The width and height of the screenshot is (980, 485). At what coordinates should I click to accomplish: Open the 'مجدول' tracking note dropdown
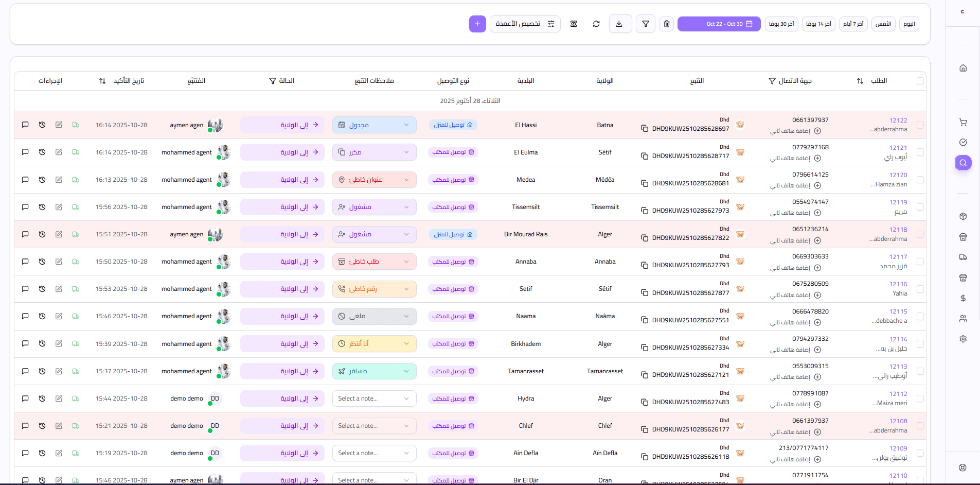pyautogui.click(x=374, y=125)
